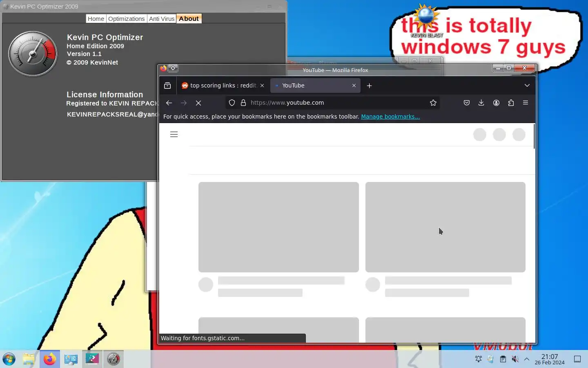588x368 pixels.
Task: Open Firefox Downloads panel
Action: (481, 103)
